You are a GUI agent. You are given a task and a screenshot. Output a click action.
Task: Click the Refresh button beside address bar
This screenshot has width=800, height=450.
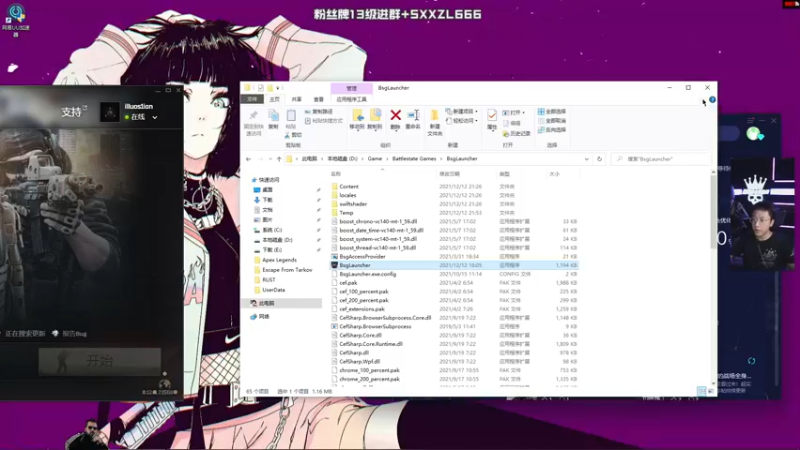(599, 159)
